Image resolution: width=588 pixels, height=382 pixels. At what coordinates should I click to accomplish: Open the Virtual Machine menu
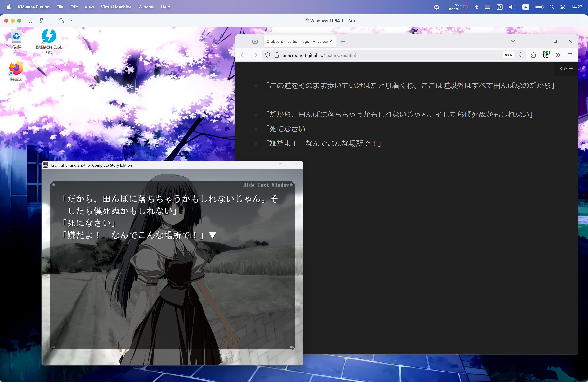pyautogui.click(x=116, y=7)
